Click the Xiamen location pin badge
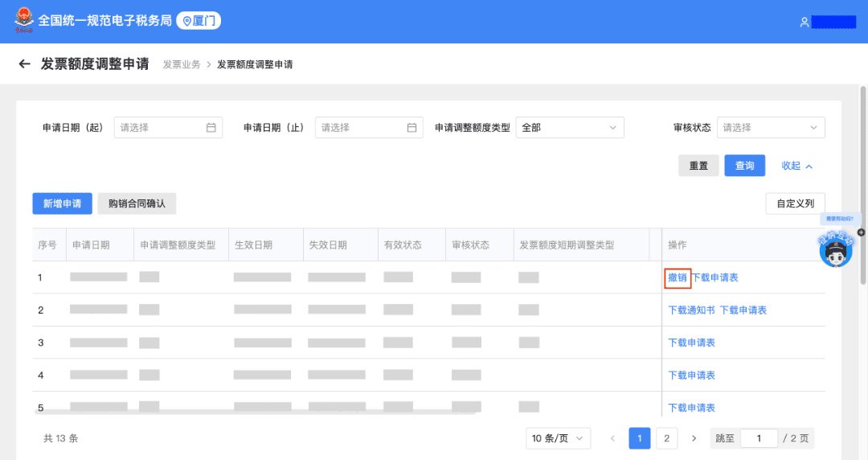Screen dimensions: 868x460 click(x=199, y=21)
